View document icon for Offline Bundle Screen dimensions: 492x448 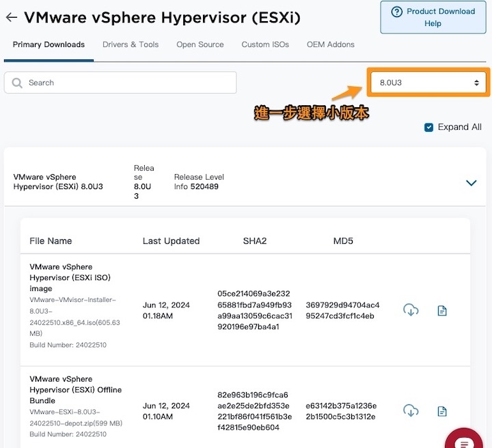(442, 411)
